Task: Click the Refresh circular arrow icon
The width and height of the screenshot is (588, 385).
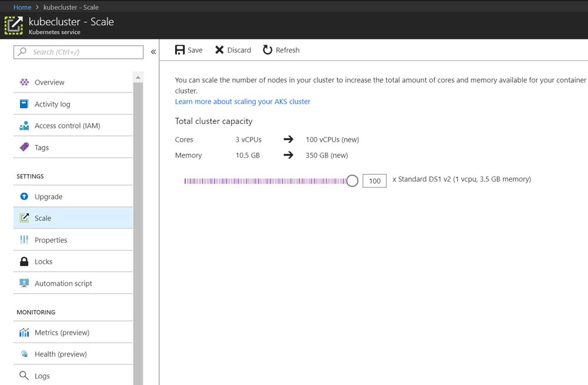Action: point(268,50)
